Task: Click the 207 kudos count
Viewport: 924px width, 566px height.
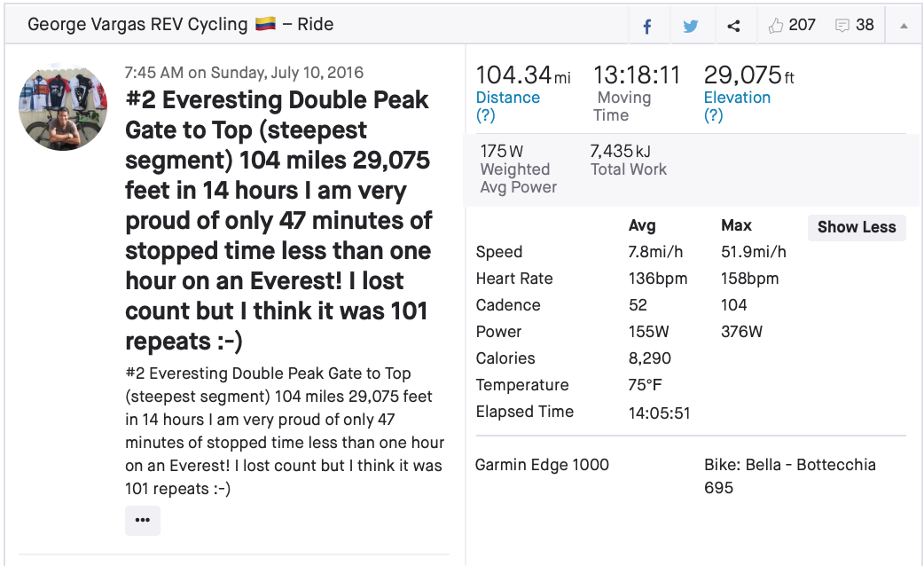Action: [x=802, y=26]
